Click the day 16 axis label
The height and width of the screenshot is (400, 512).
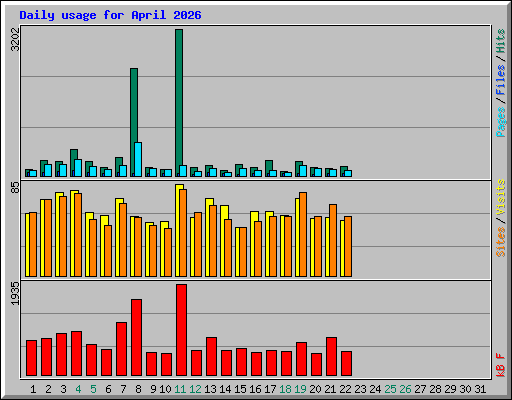pos(255,389)
